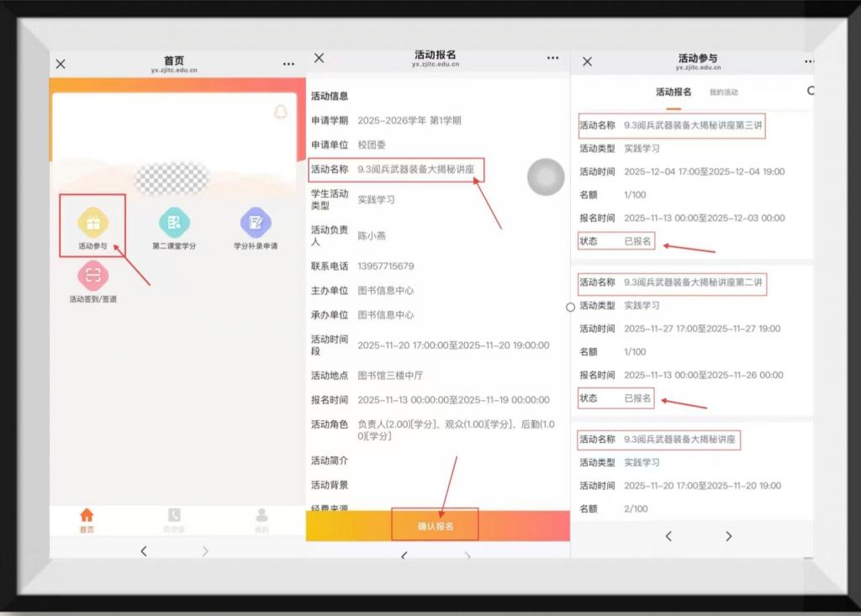Select the 首页 home tab
Image resolution: width=861 pixels, height=616 pixels.
tap(87, 517)
